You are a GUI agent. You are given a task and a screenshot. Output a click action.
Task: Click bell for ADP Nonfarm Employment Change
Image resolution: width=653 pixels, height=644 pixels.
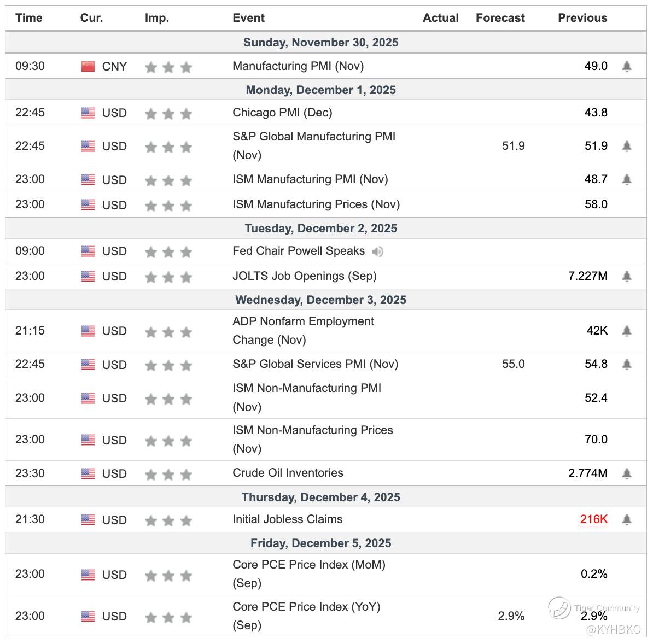pyautogui.click(x=627, y=331)
